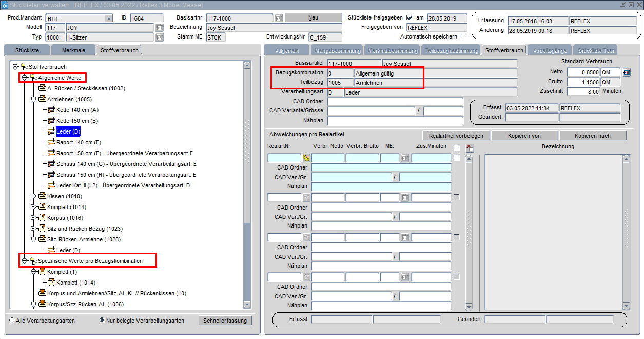Image resolution: width=644 pixels, height=339 pixels.
Task: Click into the CAD Ordner input field
Action: (x=395, y=102)
